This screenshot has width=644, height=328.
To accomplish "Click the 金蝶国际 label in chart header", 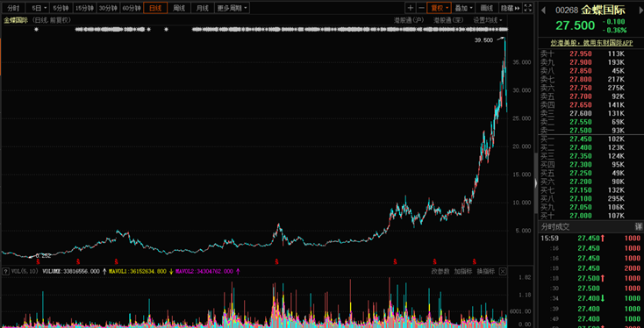I will [16, 19].
